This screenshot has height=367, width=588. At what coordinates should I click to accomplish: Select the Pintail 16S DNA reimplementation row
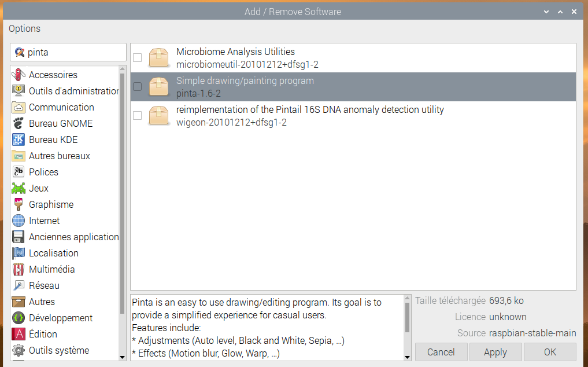353,116
